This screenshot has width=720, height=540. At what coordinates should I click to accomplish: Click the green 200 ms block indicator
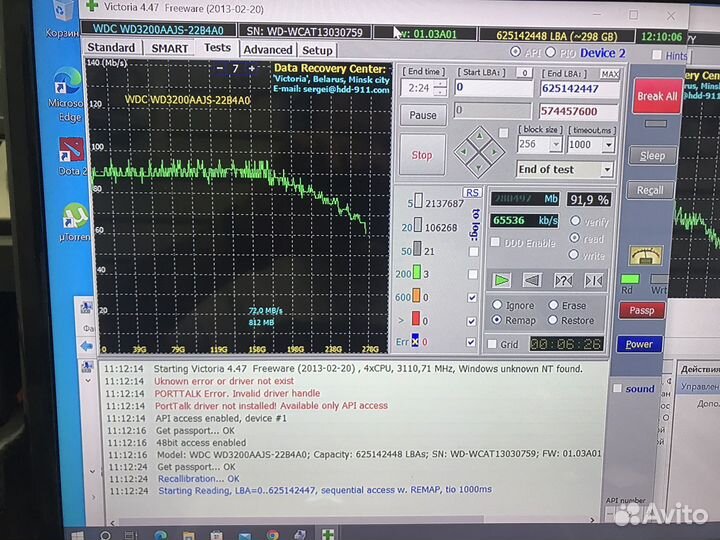pyautogui.click(x=416, y=271)
